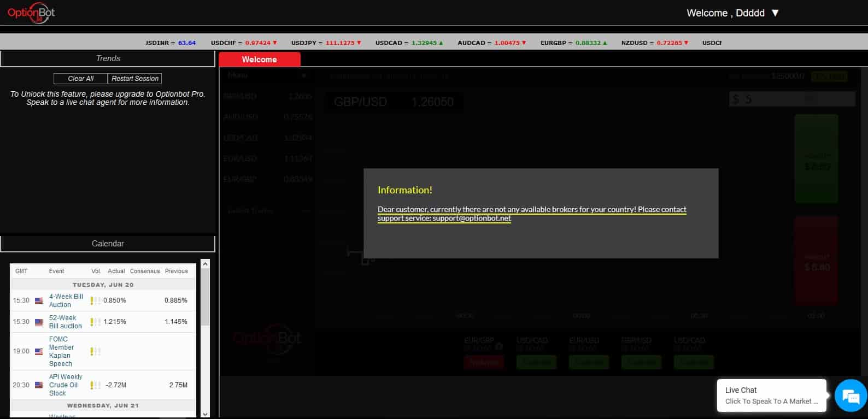Click volatility icon for API Crude Oil Stock
Viewport: 868px width, 419px height.
pyautogui.click(x=96, y=385)
